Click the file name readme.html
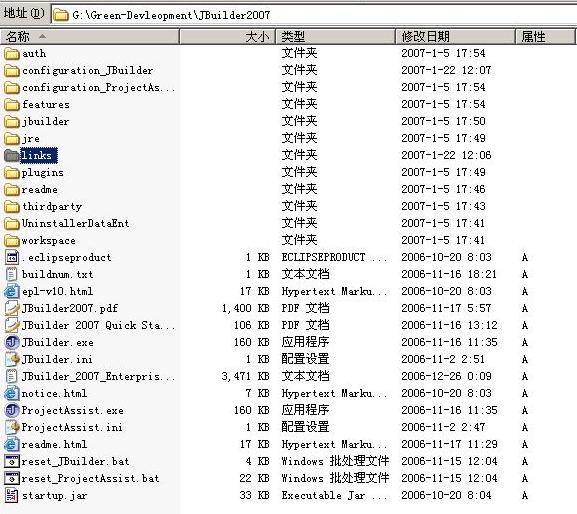The width and height of the screenshot is (577, 514). (54, 444)
